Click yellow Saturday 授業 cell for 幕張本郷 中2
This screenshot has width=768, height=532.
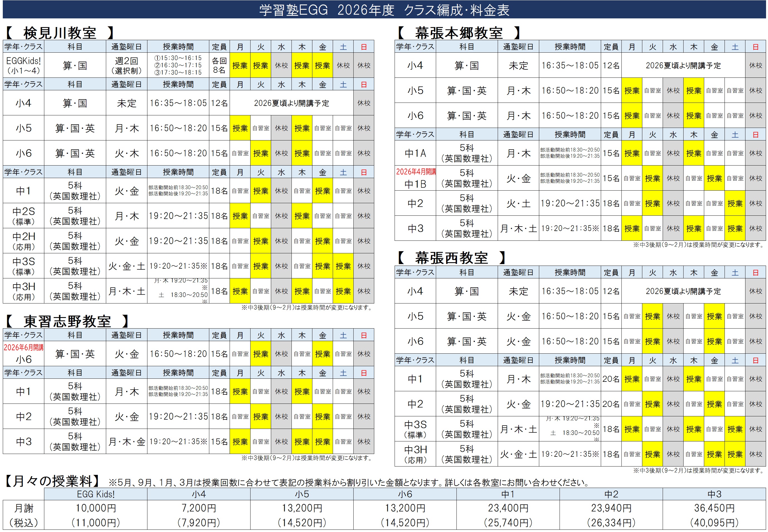(x=735, y=203)
